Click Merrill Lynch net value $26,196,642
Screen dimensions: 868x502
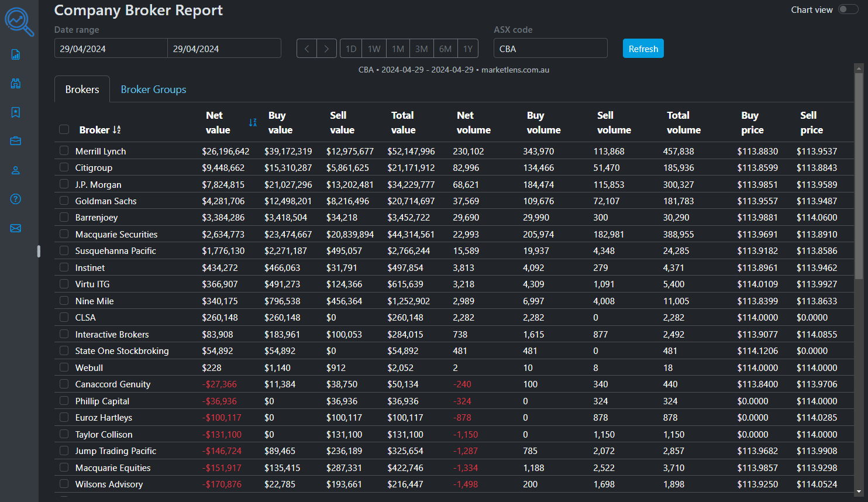coord(226,151)
